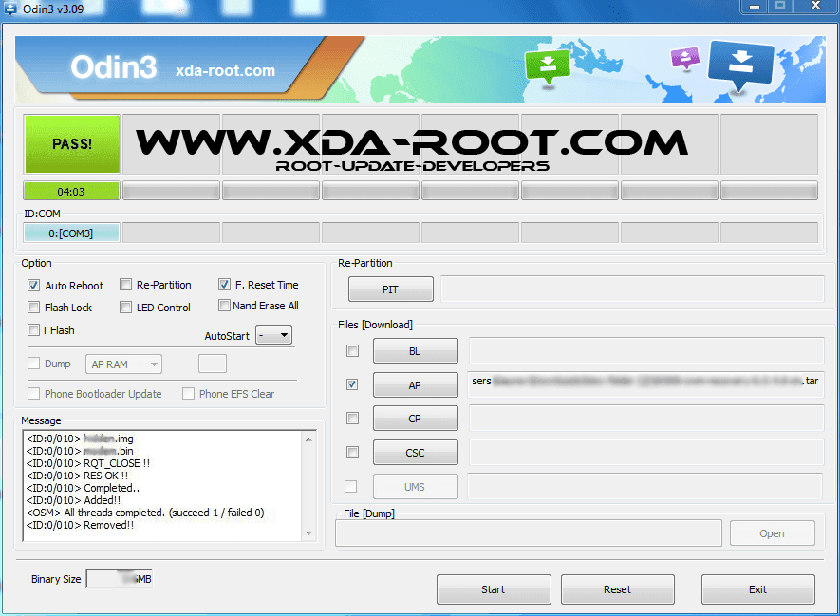Check the BL file checkbox
This screenshot has width=840, height=616.
(352, 351)
